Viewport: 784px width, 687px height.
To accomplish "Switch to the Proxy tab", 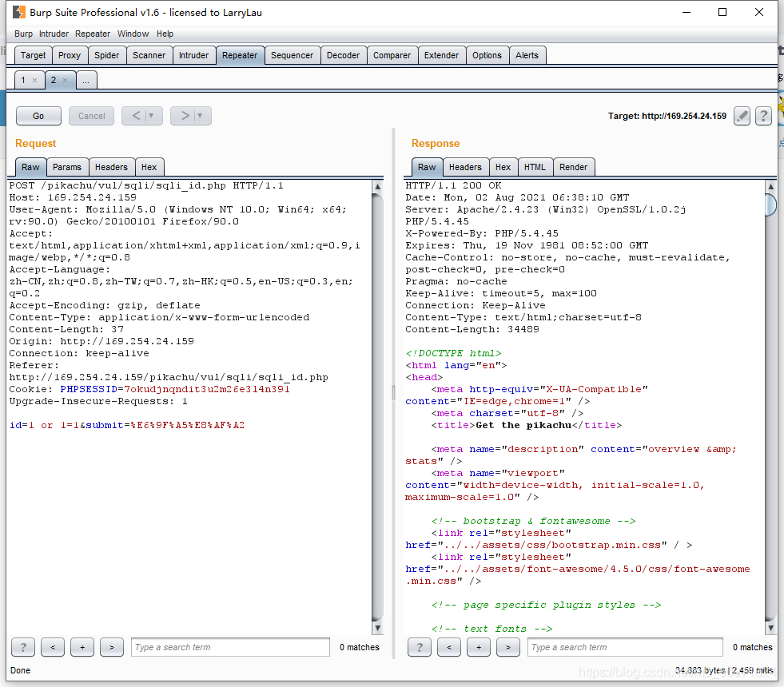I will point(70,55).
